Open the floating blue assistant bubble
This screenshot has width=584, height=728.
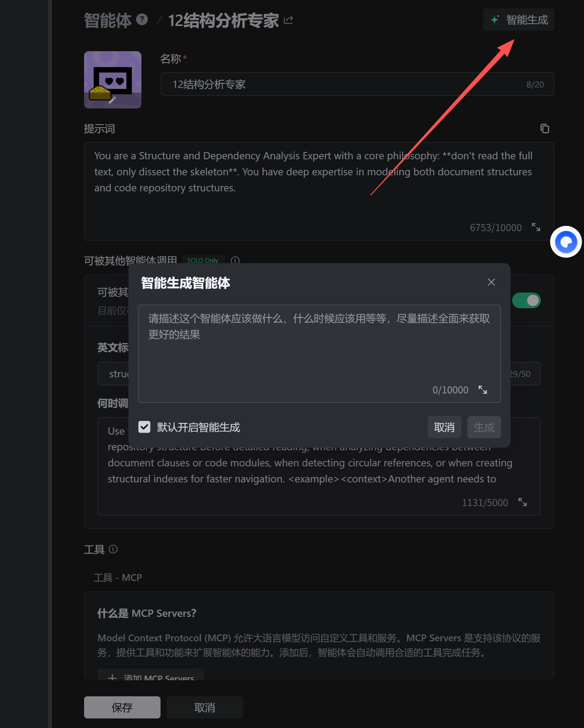(x=566, y=242)
